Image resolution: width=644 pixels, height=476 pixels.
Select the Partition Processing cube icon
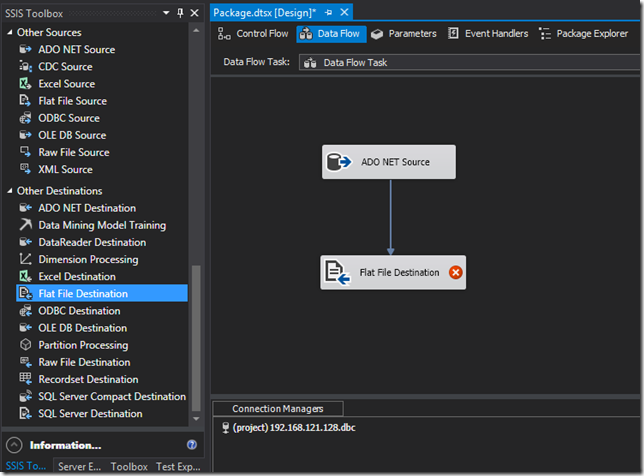[x=25, y=345]
